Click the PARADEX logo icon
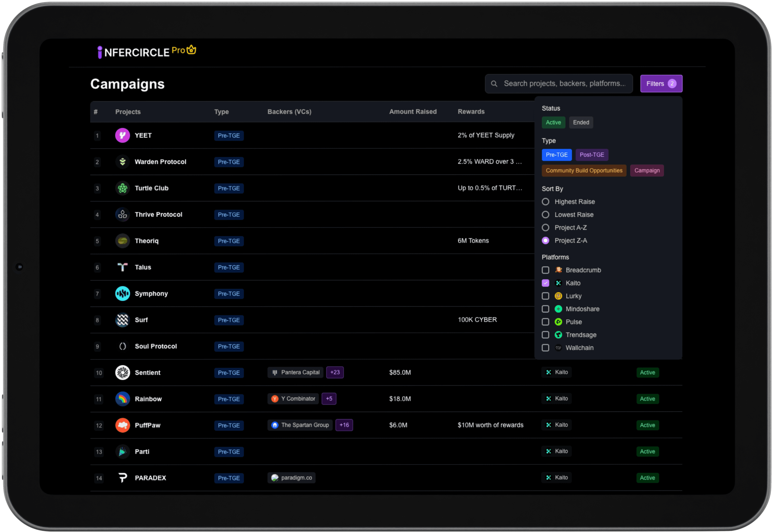The width and height of the screenshot is (773, 532). pos(122,478)
